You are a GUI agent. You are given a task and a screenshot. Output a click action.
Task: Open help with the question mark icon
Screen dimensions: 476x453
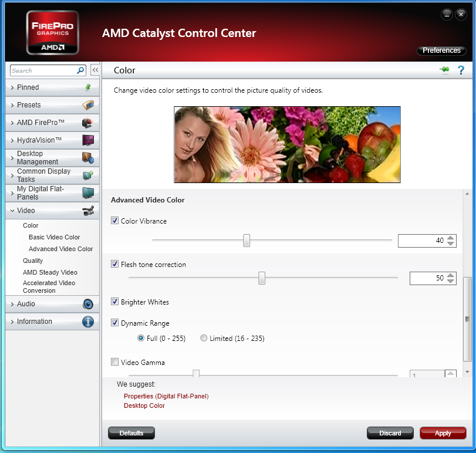[x=461, y=70]
